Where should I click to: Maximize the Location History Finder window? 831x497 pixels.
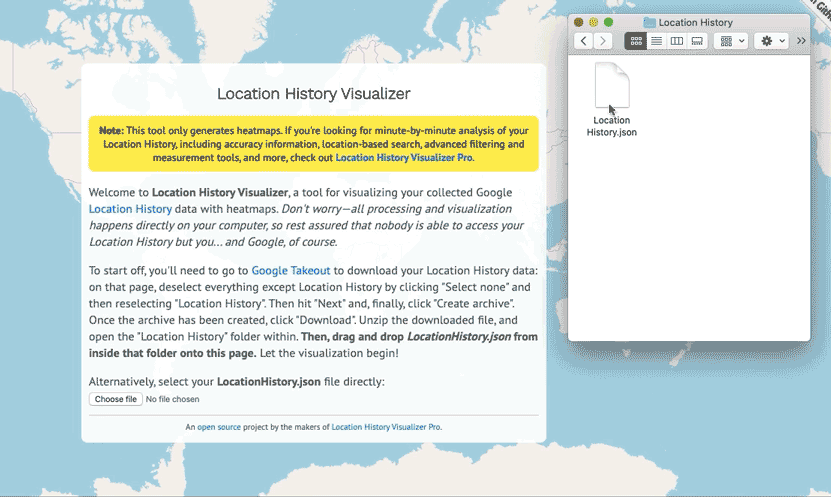click(x=608, y=22)
